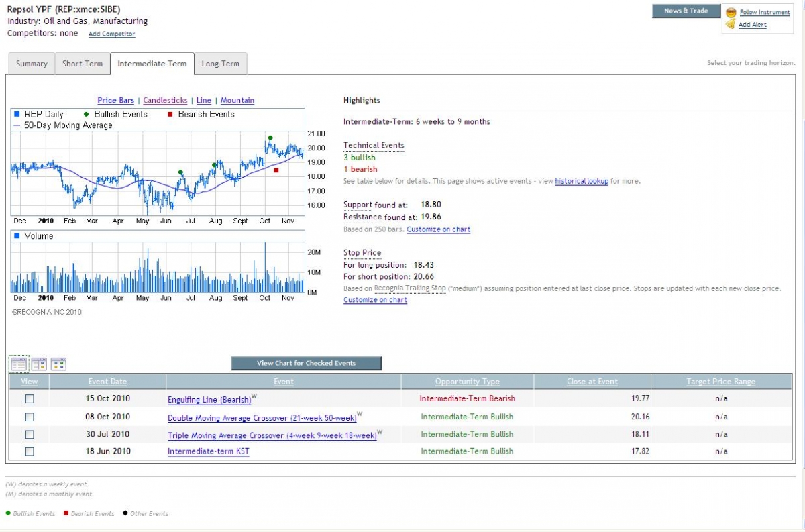Image resolution: width=805 pixels, height=532 pixels.
Task: Open the Long-Term tab
Action: coord(220,64)
